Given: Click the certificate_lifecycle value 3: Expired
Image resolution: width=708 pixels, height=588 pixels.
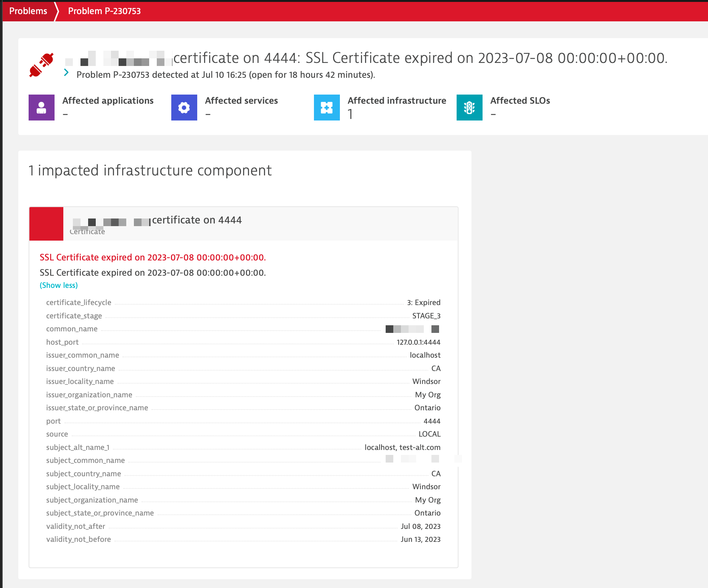Looking at the screenshot, I should coord(423,302).
